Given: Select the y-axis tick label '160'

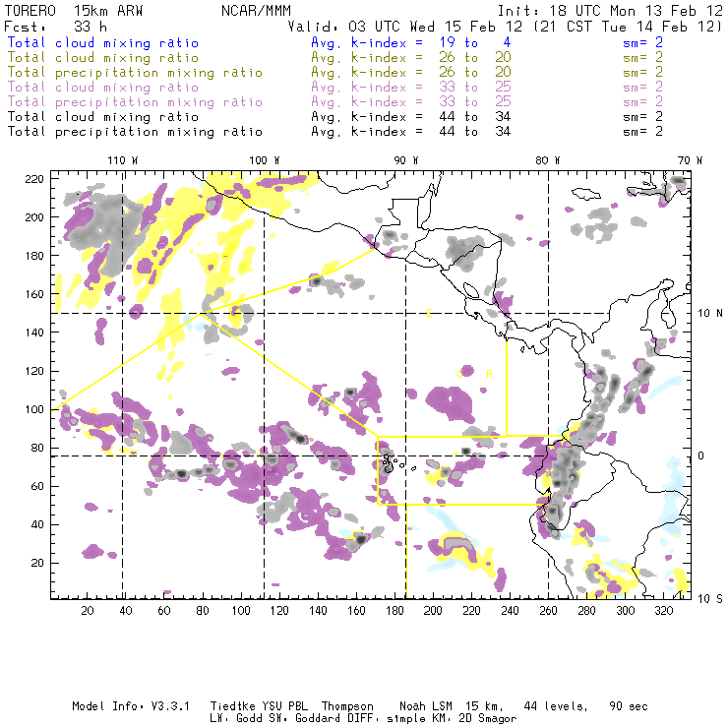Looking at the screenshot, I should coord(34,294).
